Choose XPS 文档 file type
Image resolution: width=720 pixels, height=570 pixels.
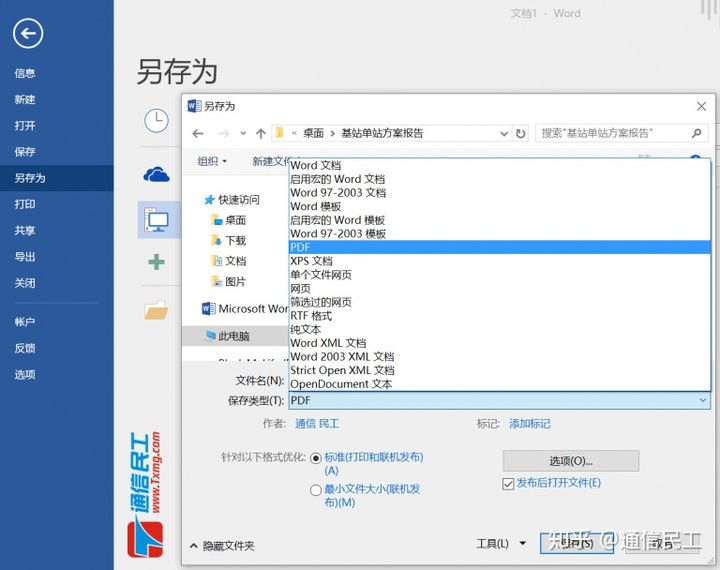coord(500,261)
